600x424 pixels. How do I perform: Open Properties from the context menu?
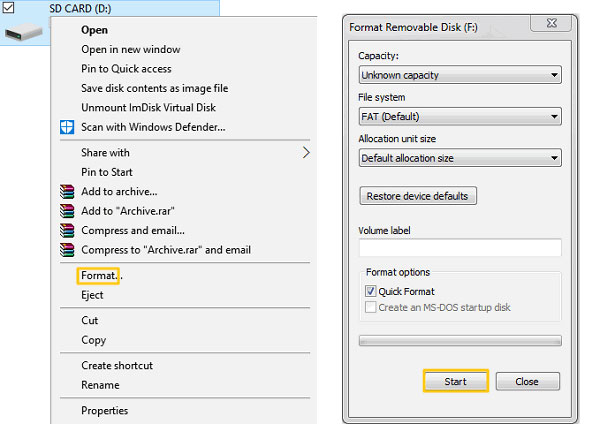pyautogui.click(x=104, y=410)
